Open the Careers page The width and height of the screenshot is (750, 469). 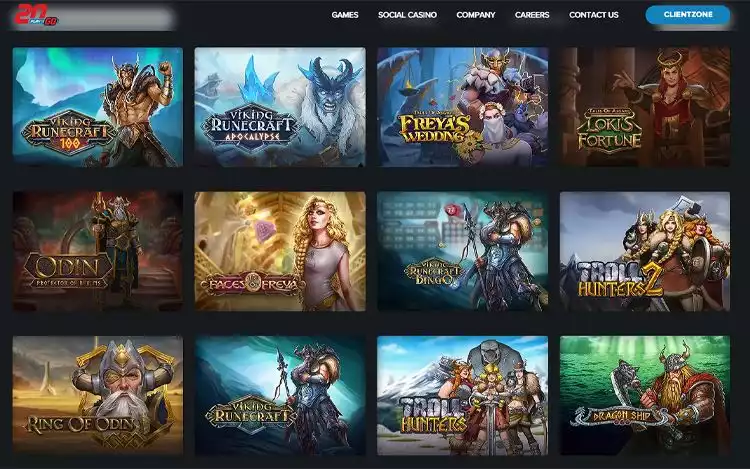click(x=532, y=15)
